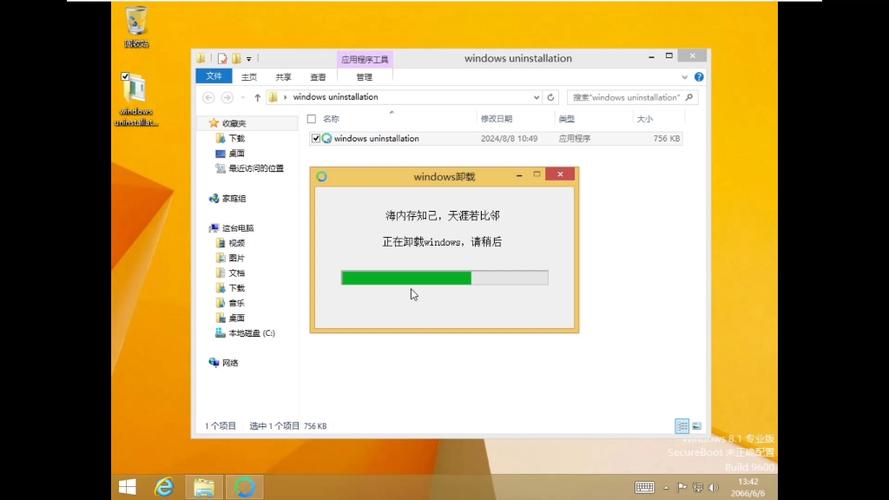The width and height of the screenshot is (889, 500).
Task: Switch to the 主页 ribbon tab
Action: pos(249,77)
